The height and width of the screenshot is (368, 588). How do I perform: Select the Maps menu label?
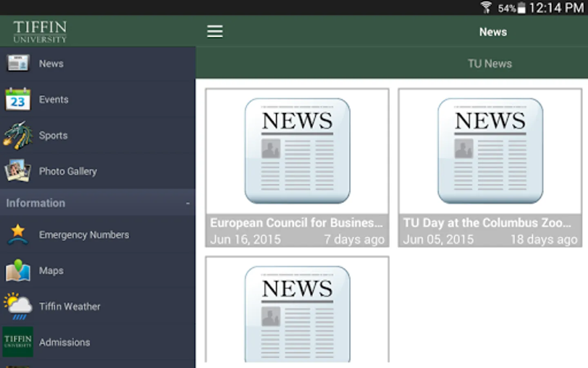pos(51,271)
